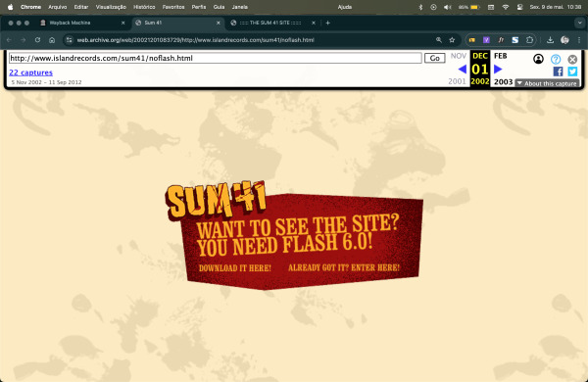Open Chrome three-dot menu
Image resolution: width=588 pixels, height=382 pixels.
579,40
